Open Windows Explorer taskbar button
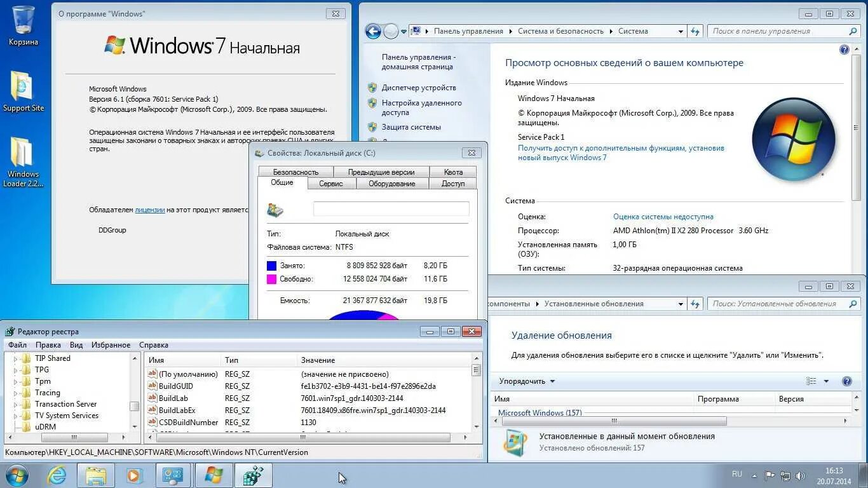This screenshot has width=868, height=488. point(96,475)
